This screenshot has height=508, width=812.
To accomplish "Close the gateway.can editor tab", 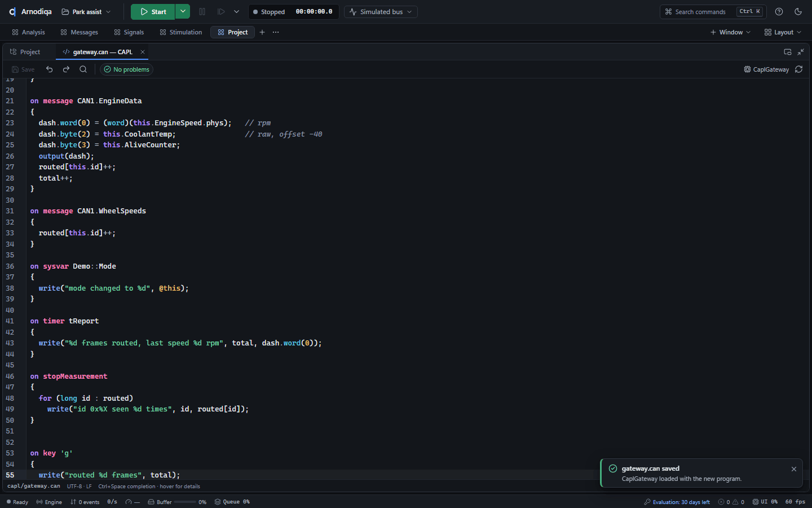I will point(143,52).
